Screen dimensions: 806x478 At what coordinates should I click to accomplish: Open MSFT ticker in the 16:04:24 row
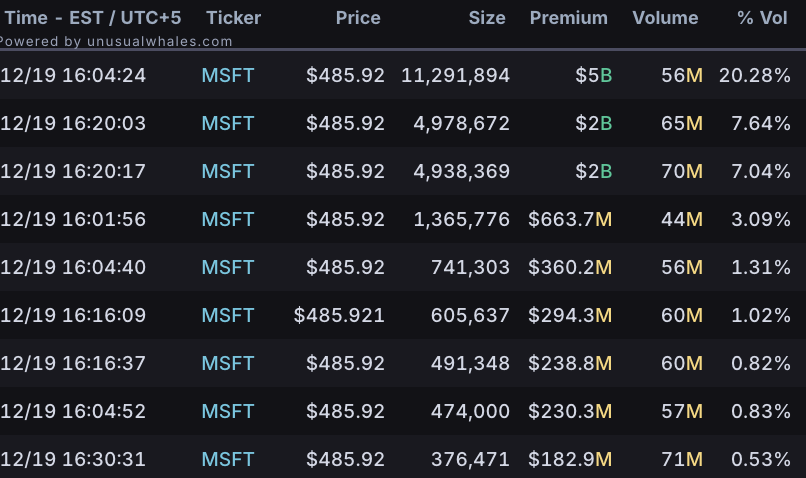click(x=228, y=76)
